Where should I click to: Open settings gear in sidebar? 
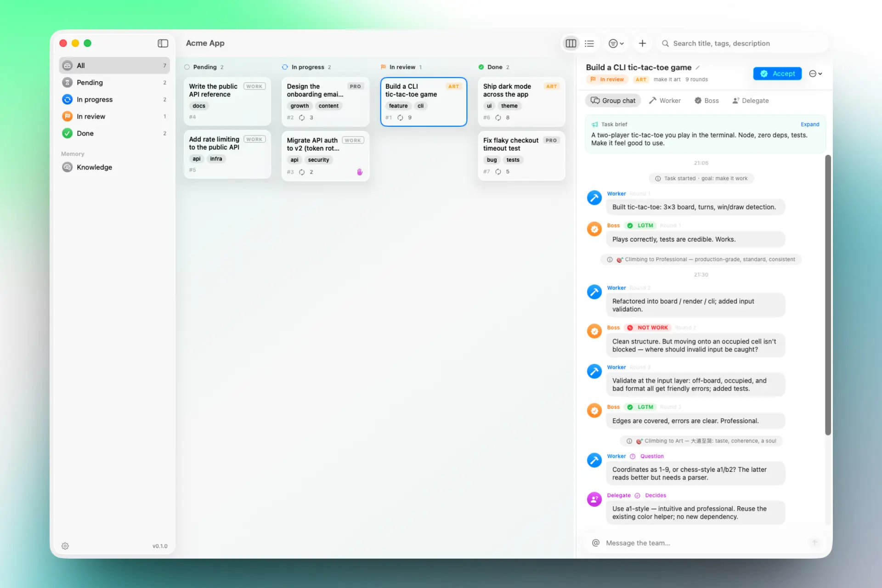[65, 546]
